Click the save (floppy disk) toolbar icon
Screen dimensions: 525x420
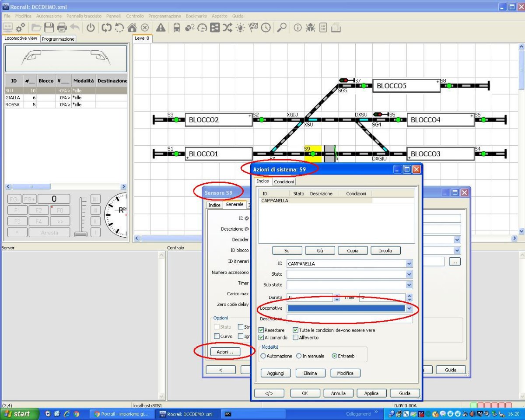pyautogui.click(x=49, y=28)
